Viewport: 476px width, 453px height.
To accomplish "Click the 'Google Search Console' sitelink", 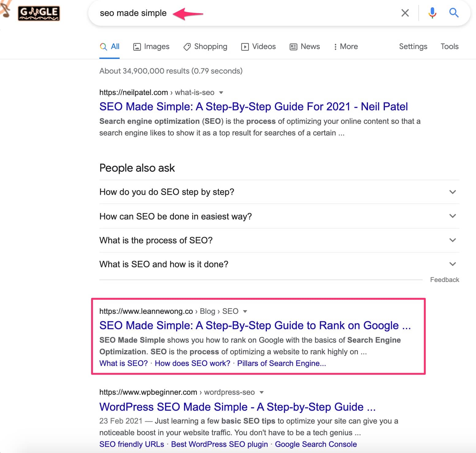I will coord(316,444).
